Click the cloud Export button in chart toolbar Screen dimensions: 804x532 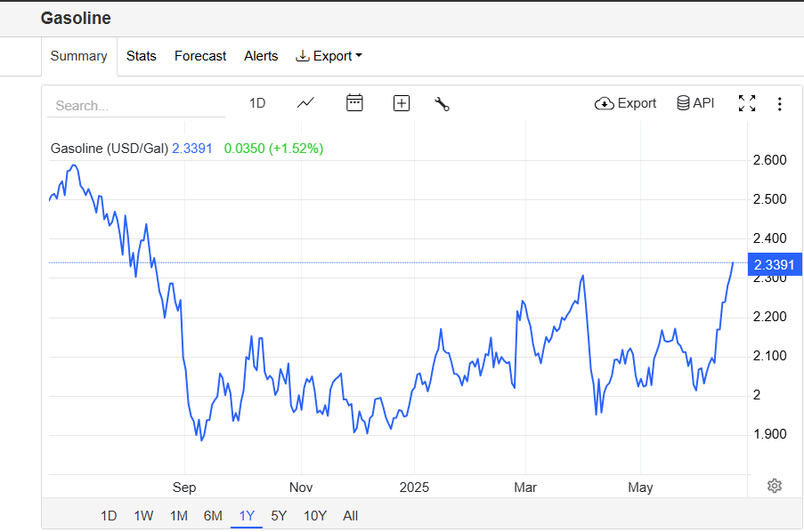(x=625, y=103)
